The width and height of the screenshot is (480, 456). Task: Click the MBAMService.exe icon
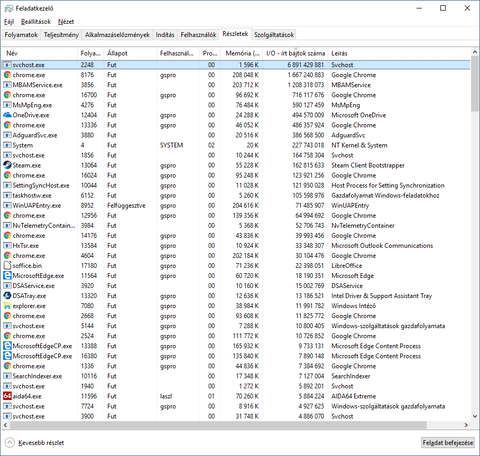point(7,85)
